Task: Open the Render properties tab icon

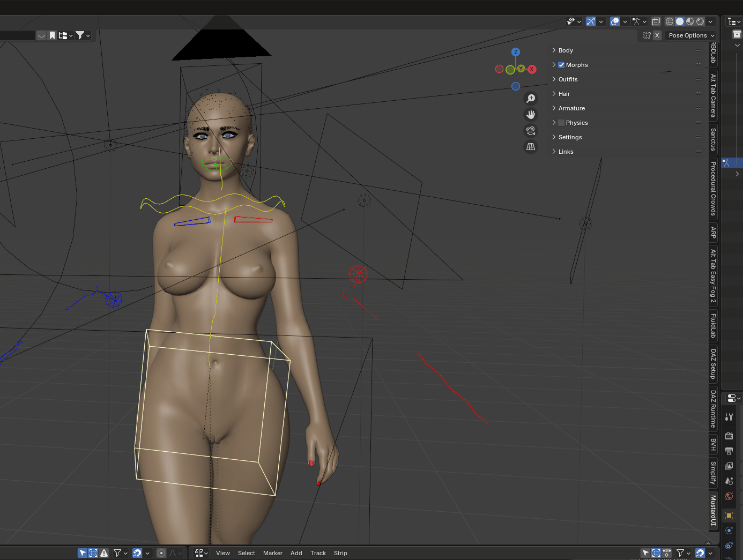Action: pos(729,436)
